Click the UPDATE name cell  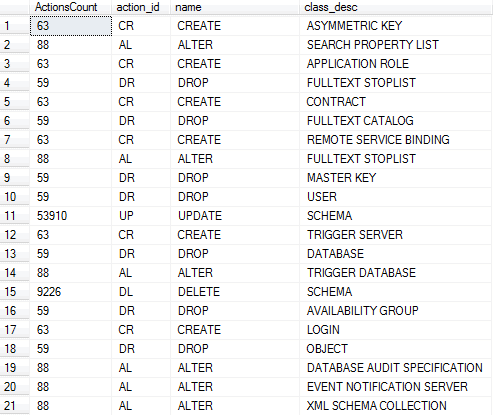click(x=235, y=216)
